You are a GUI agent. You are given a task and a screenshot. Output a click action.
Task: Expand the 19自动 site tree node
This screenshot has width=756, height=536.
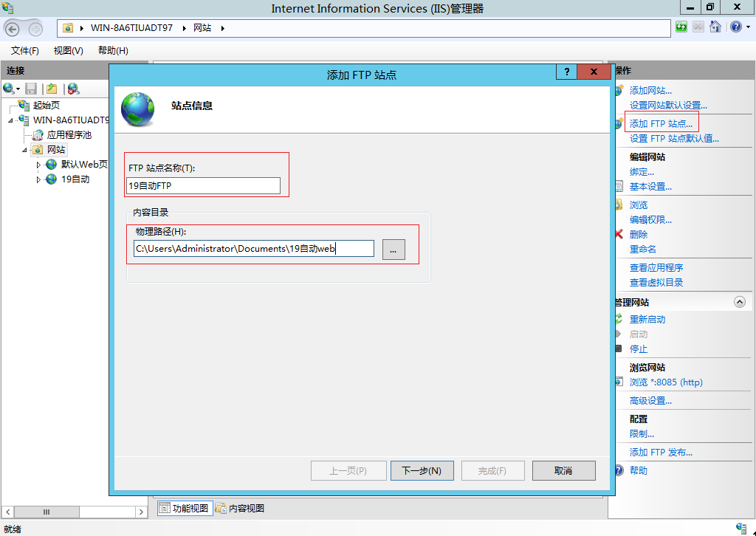[x=39, y=179]
